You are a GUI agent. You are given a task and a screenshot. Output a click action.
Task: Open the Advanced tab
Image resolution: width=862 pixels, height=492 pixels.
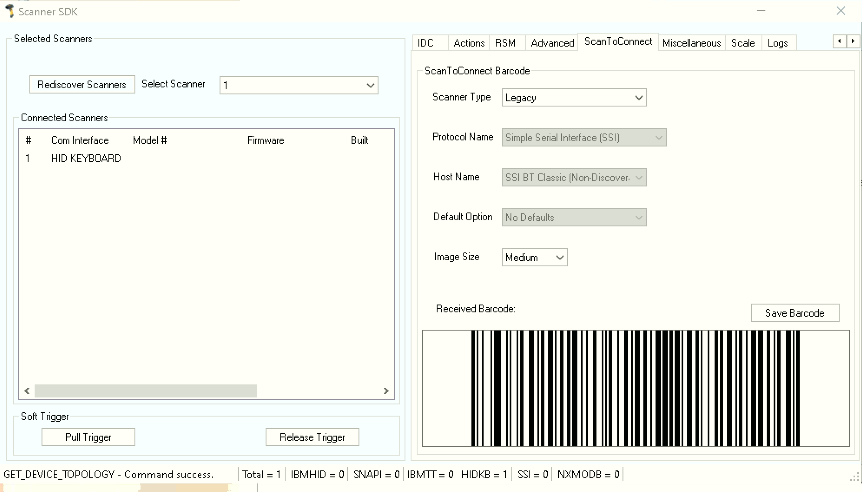coord(552,43)
